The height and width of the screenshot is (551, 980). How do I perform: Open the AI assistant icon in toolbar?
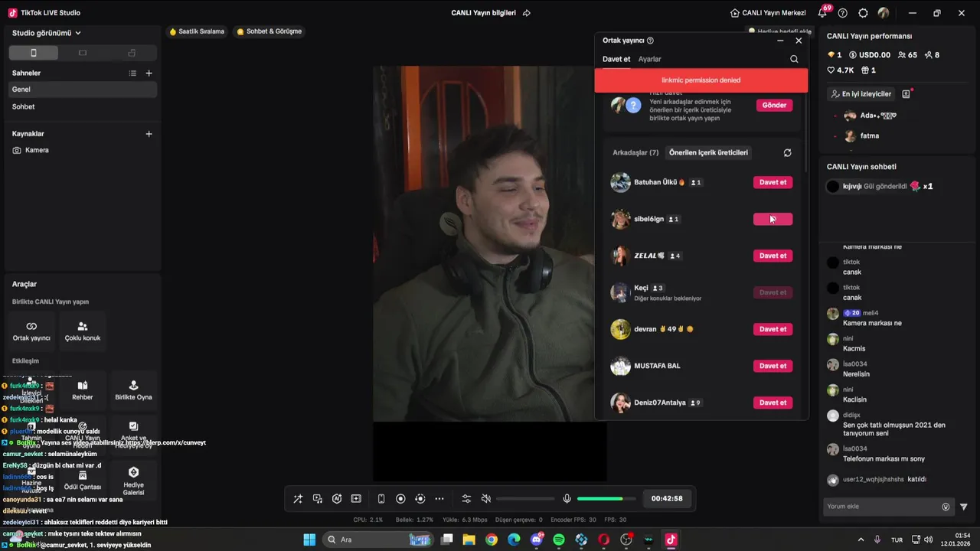tap(337, 499)
